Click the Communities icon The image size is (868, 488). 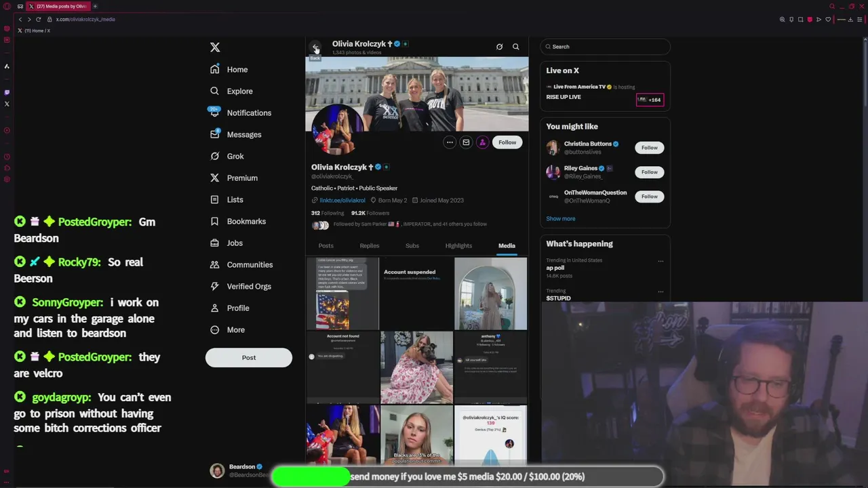tap(214, 264)
